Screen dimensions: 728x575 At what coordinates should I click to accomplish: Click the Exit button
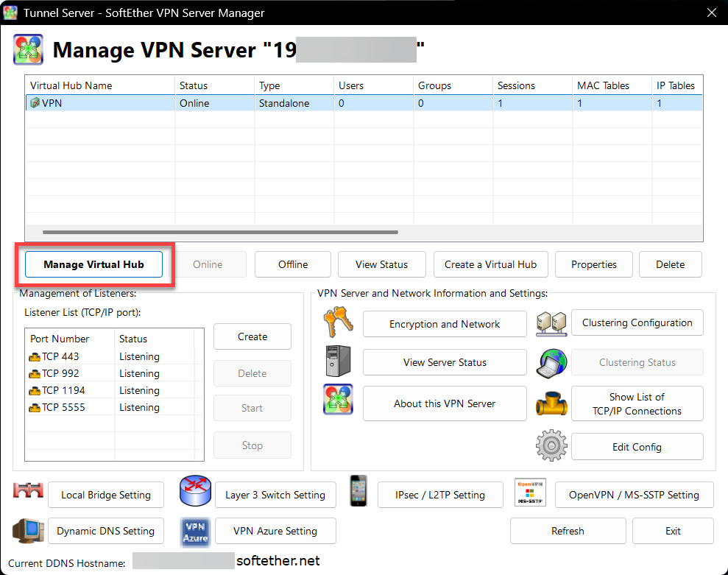[674, 530]
